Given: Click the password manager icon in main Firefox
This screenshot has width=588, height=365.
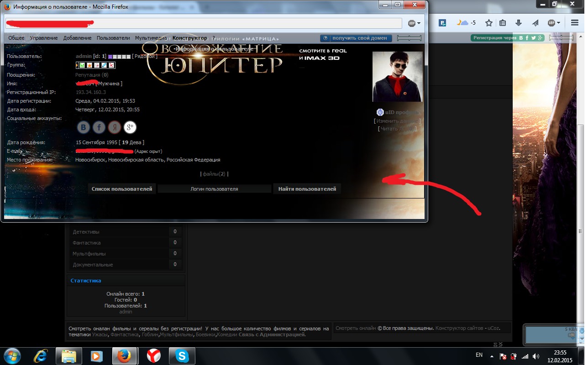Looking at the screenshot, I should pyautogui.click(x=442, y=23).
